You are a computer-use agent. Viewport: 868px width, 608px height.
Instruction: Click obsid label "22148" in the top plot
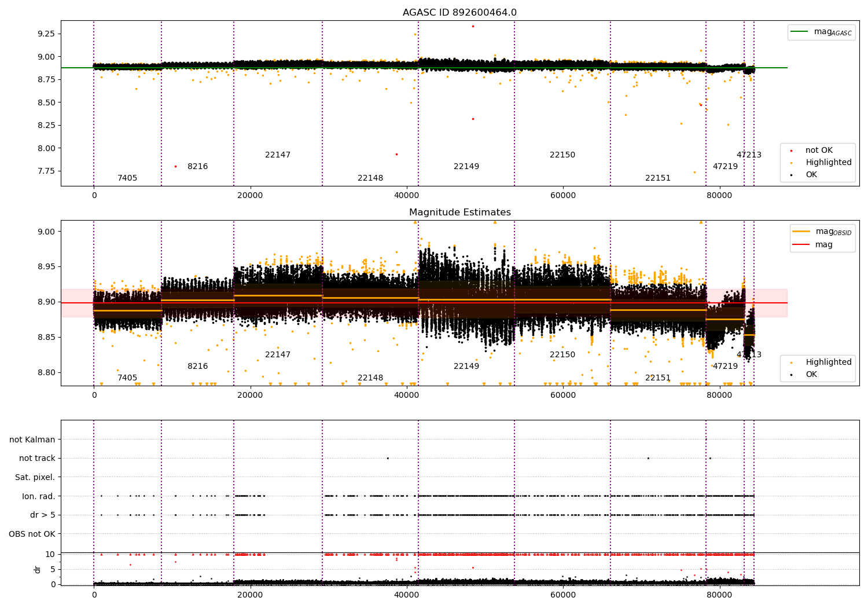(x=370, y=178)
